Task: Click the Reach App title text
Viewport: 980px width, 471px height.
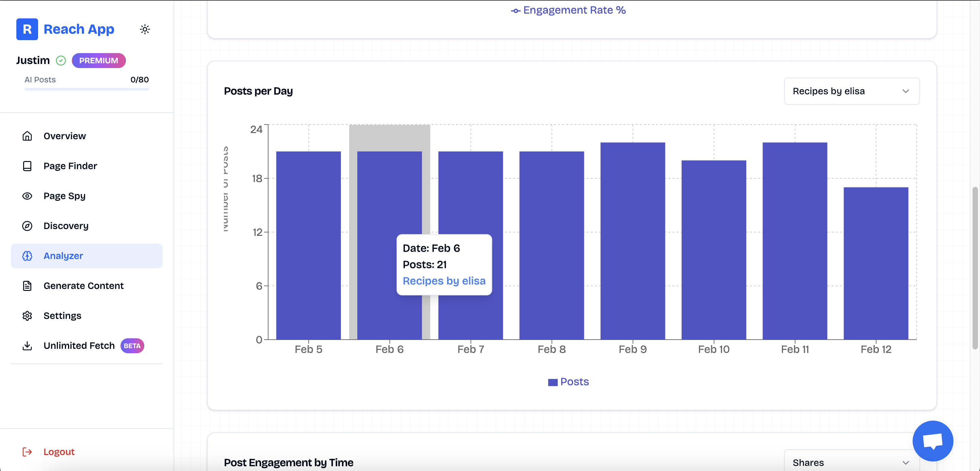Action: click(79, 29)
